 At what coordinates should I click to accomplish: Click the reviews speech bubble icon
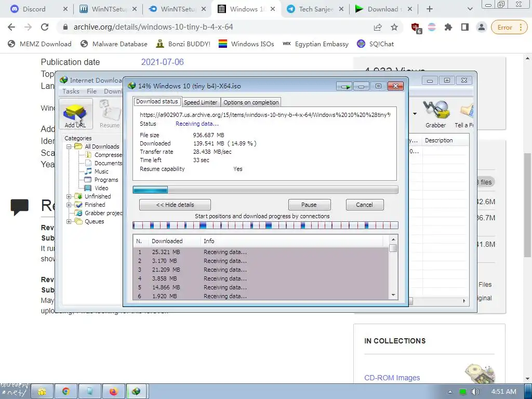click(x=19, y=207)
